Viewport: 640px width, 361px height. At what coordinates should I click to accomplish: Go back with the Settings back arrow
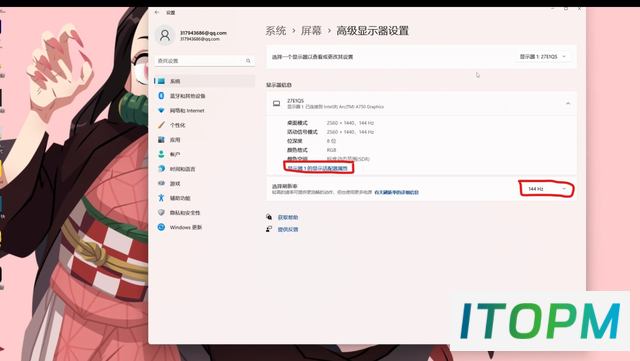click(x=157, y=13)
